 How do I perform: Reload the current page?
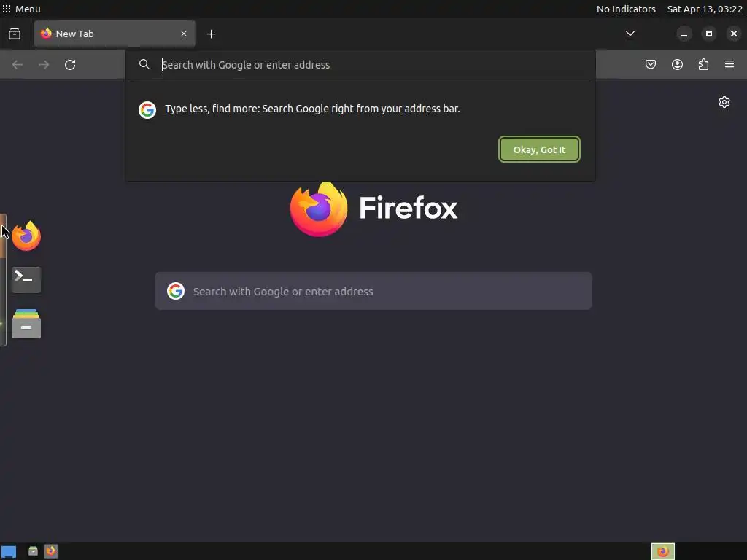[x=70, y=64]
